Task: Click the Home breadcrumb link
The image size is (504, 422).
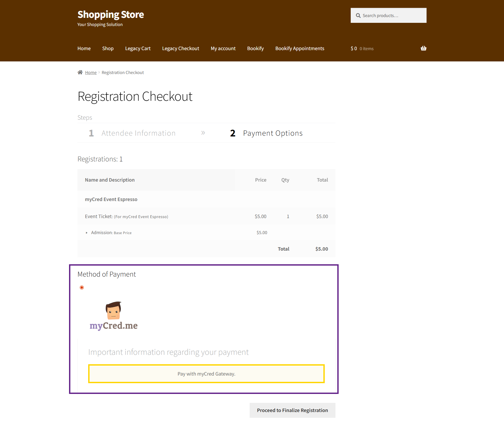Action: coord(91,72)
